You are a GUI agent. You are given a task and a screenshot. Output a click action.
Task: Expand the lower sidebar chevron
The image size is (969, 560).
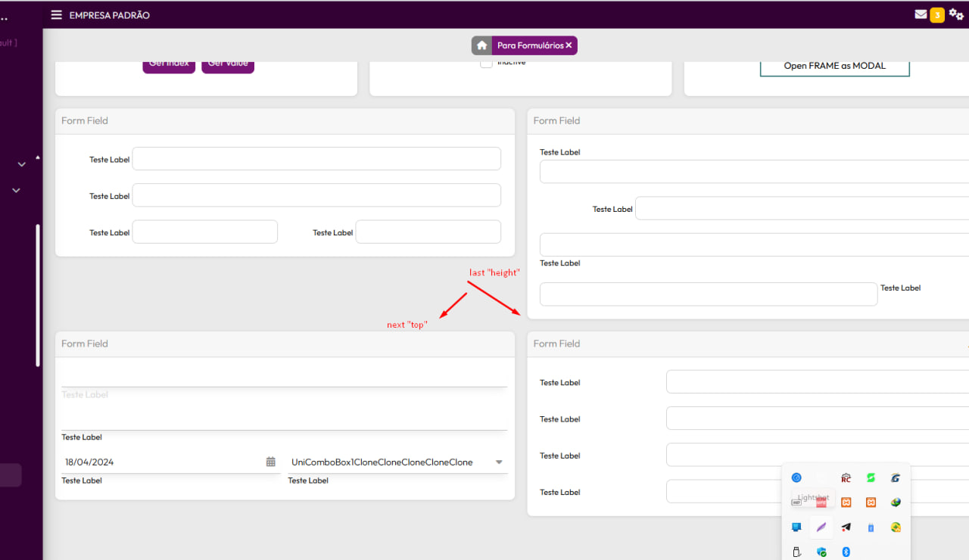[16, 190]
